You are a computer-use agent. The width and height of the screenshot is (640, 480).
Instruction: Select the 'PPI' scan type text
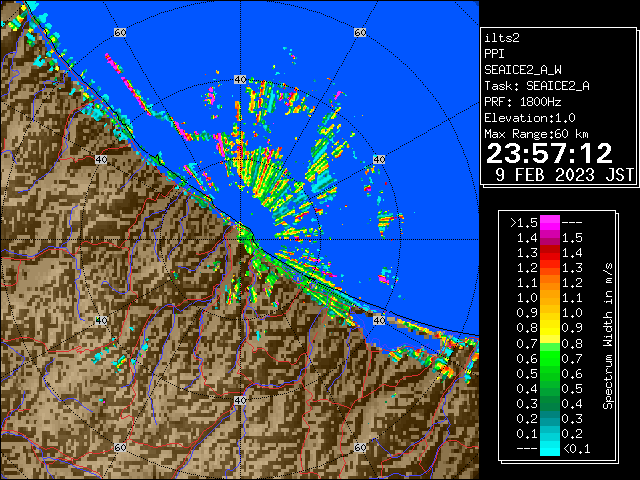tap(494, 54)
